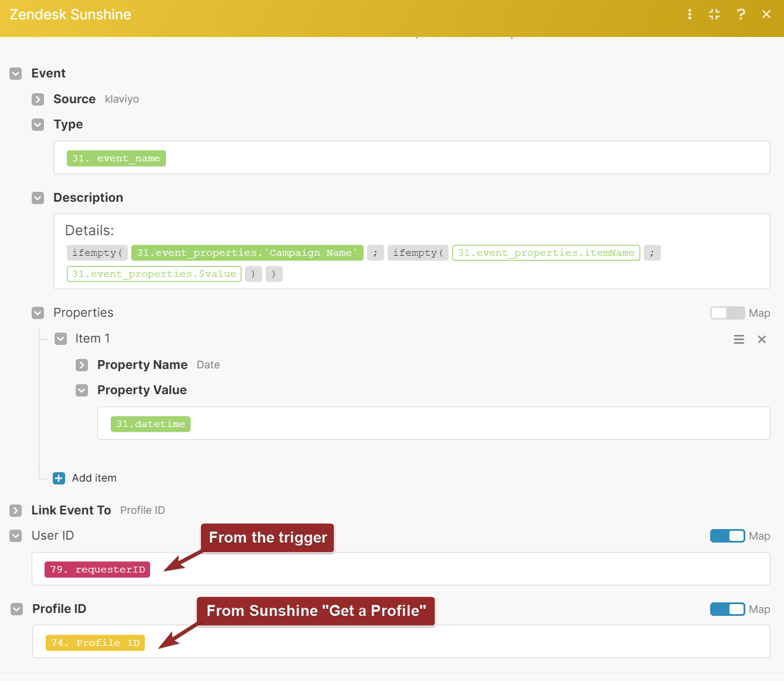Click the 31. event_name tag in Type

click(116, 158)
